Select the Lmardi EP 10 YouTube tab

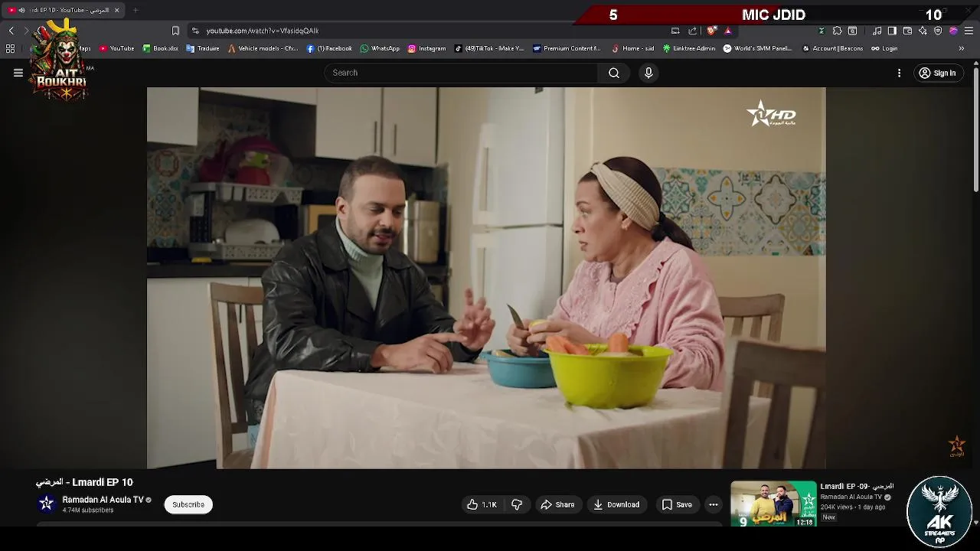click(64, 10)
